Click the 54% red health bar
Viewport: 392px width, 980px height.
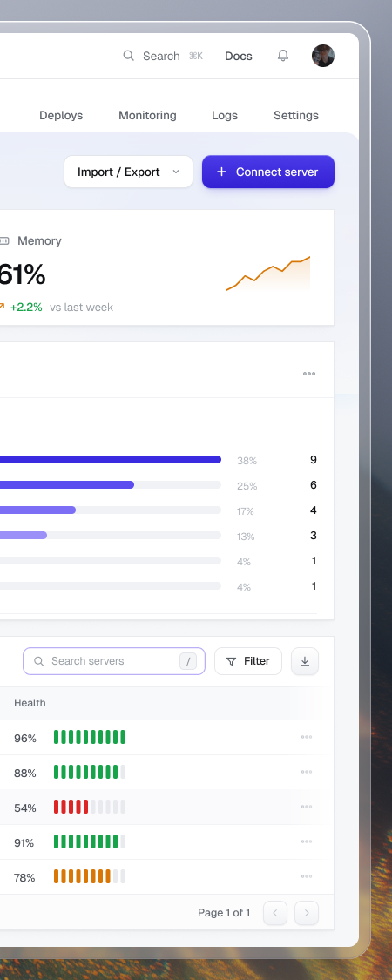[90, 807]
